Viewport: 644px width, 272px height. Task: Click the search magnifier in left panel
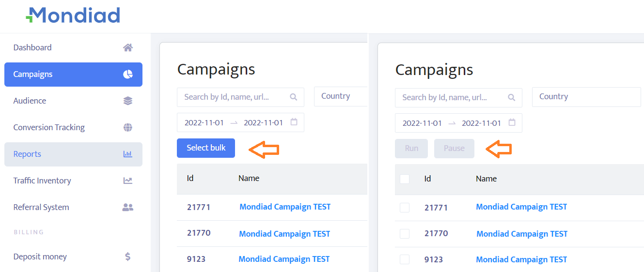click(x=293, y=97)
